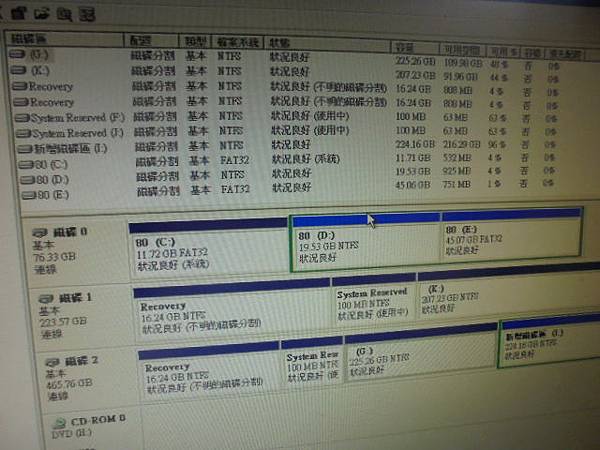Screen dimensions: 600x450
Task: Click the drive icon beside (G:) in list
Action: (x=17, y=54)
